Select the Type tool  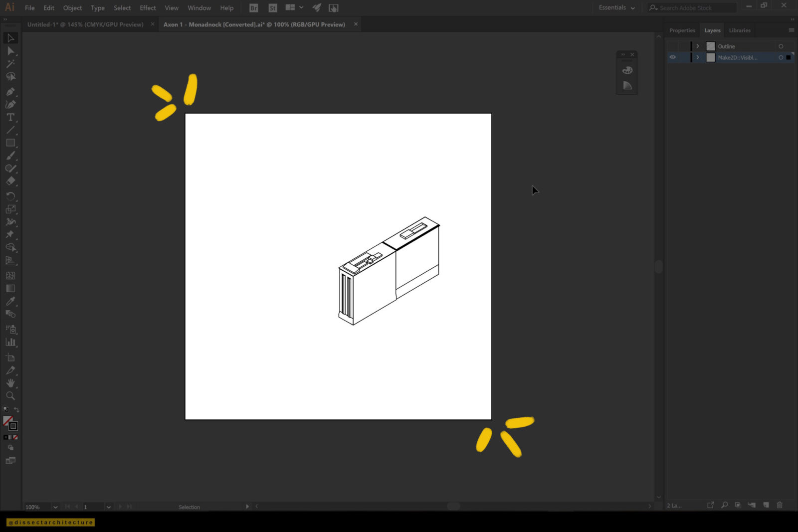pos(10,117)
